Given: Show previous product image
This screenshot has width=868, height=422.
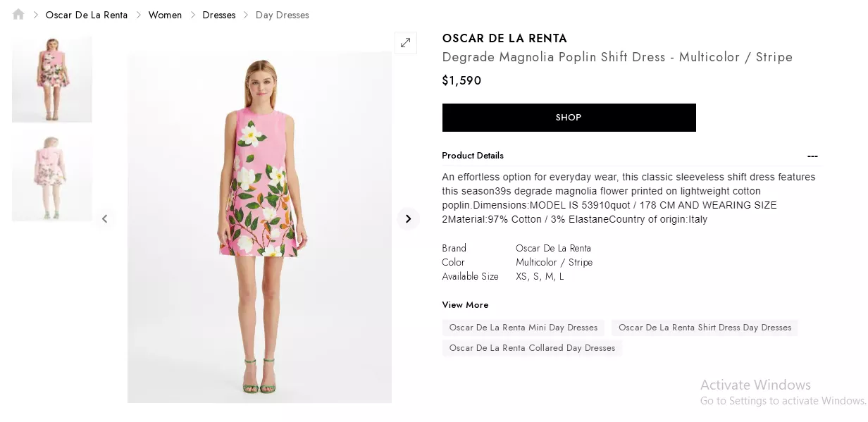Looking at the screenshot, I should click(x=104, y=218).
